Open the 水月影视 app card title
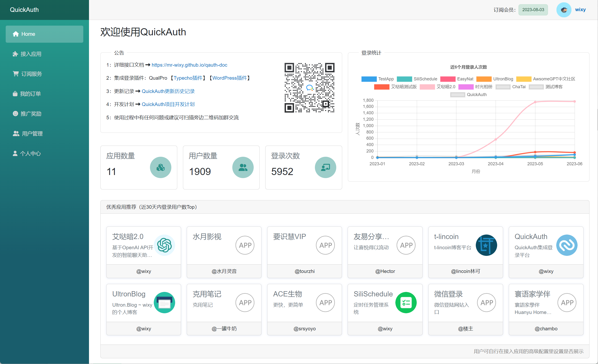598x364 pixels. (207, 236)
